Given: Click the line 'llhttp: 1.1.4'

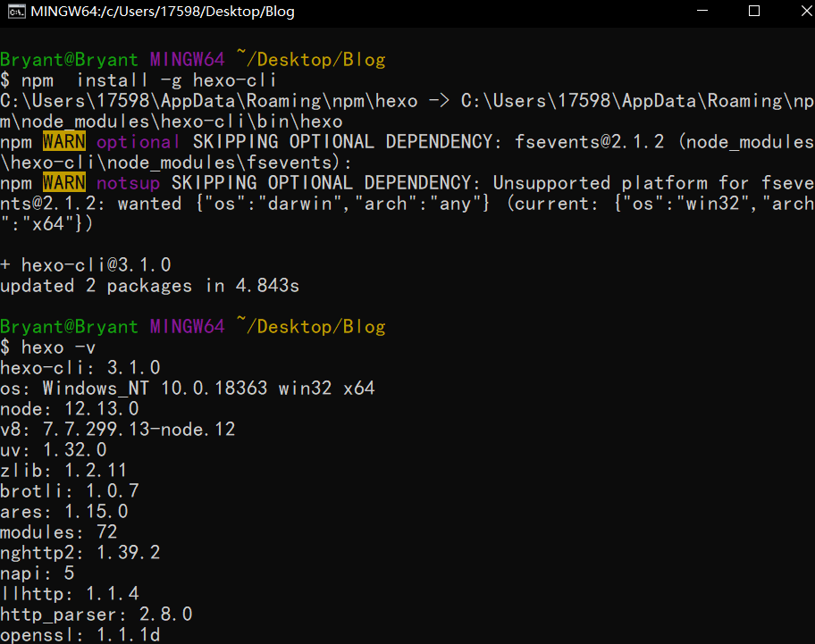Looking at the screenshot, I should [x=70, y=594].
